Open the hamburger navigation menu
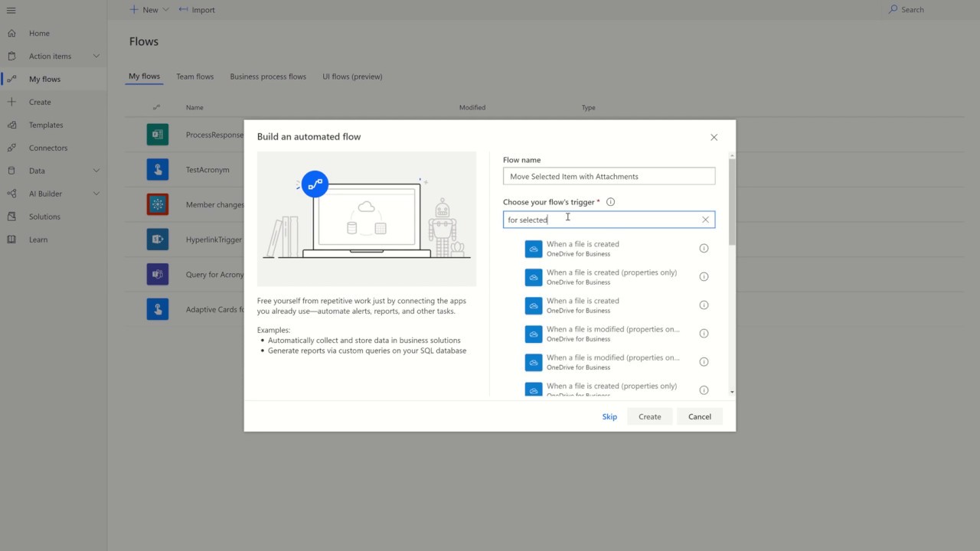This screenshot has width=980, height=551. pos(11,10)
